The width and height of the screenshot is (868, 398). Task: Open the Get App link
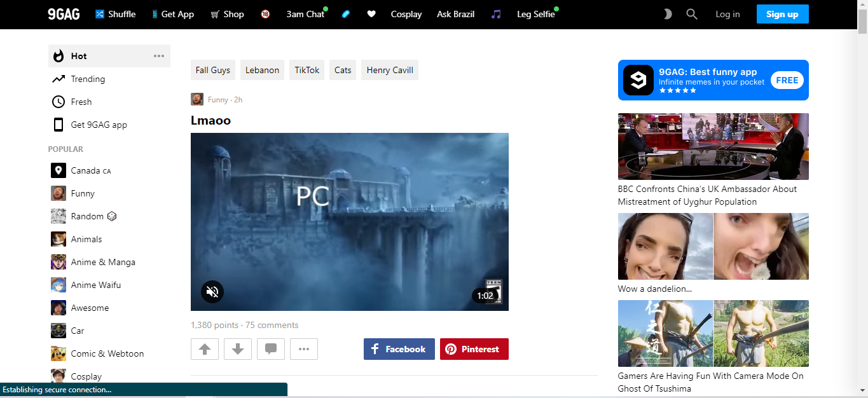173,14
